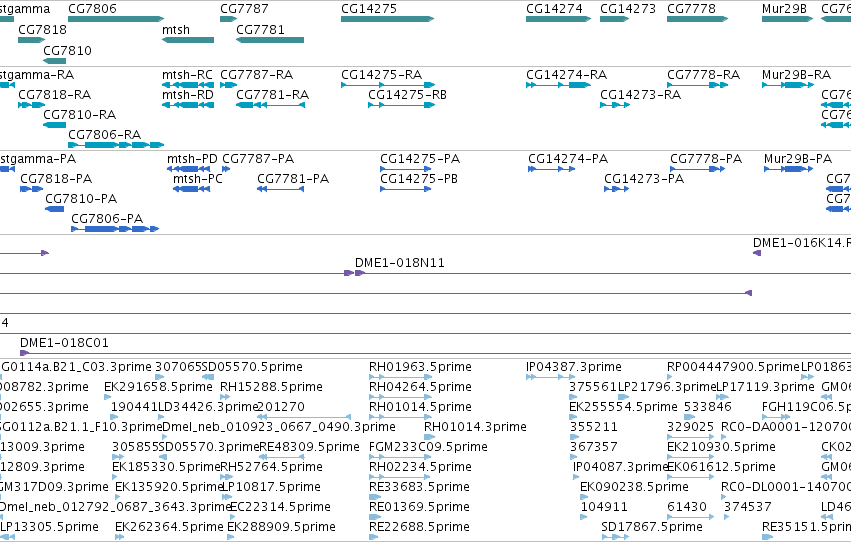
Task: Select the CG7818-PA protein
Action: (31, 189)
